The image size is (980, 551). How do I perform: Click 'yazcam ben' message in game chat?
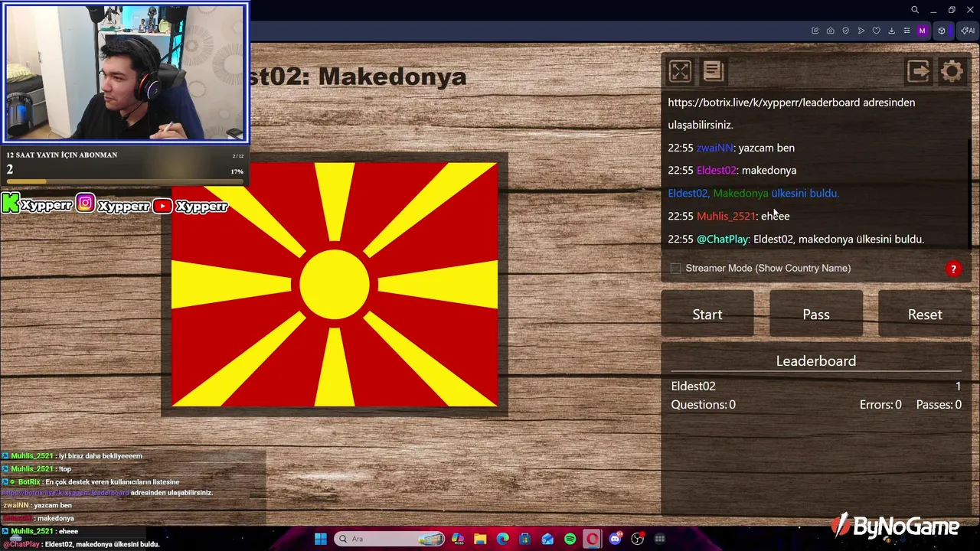(x=766, y=148)
